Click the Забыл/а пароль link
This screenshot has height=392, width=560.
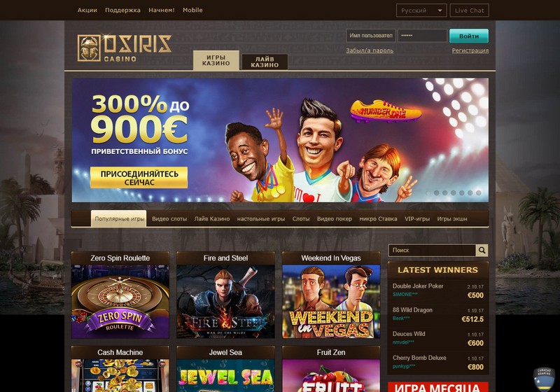click(370, 50)
